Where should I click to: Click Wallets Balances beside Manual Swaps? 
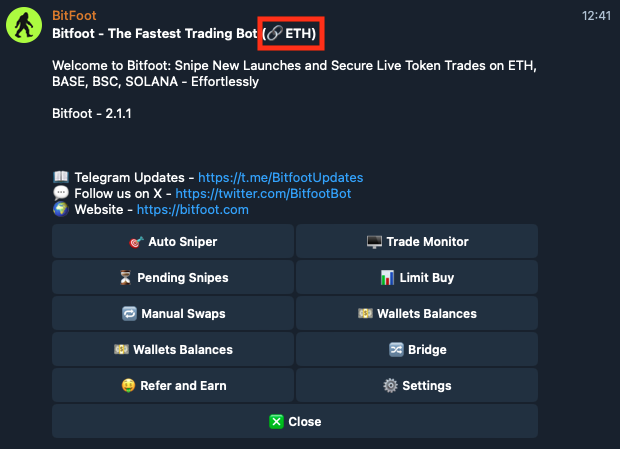(x=417, y=313)
